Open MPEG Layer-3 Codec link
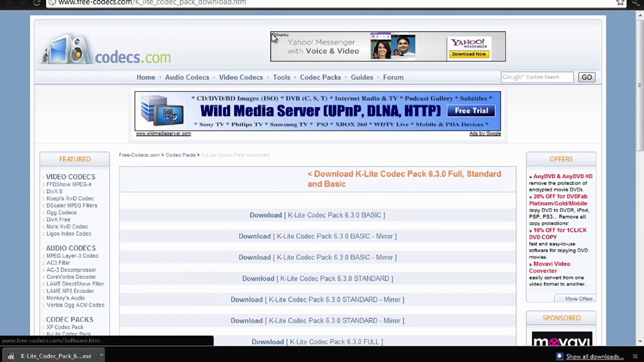Screen dimensions: 644x362 click(x=72, y=256)
